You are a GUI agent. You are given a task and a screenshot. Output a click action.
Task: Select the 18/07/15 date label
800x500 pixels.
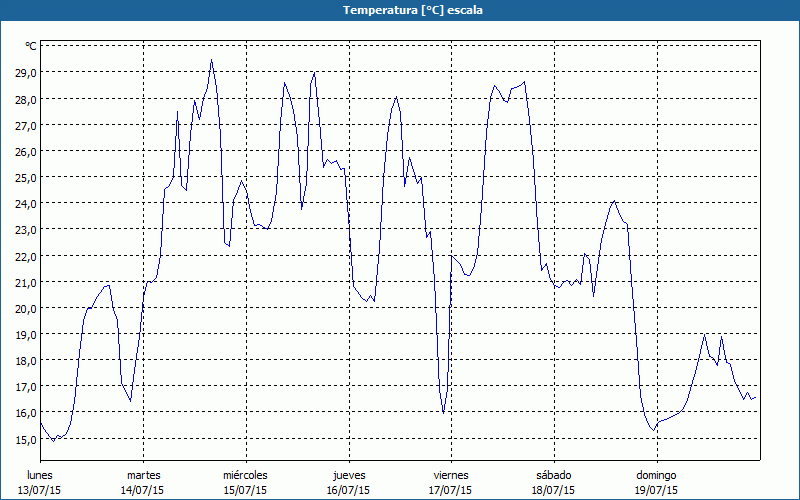(553, 490)
